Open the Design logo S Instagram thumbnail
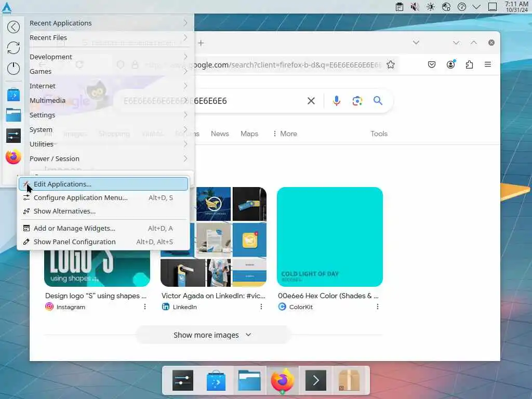This screenshot has width=532, height=399. [97, 269]
